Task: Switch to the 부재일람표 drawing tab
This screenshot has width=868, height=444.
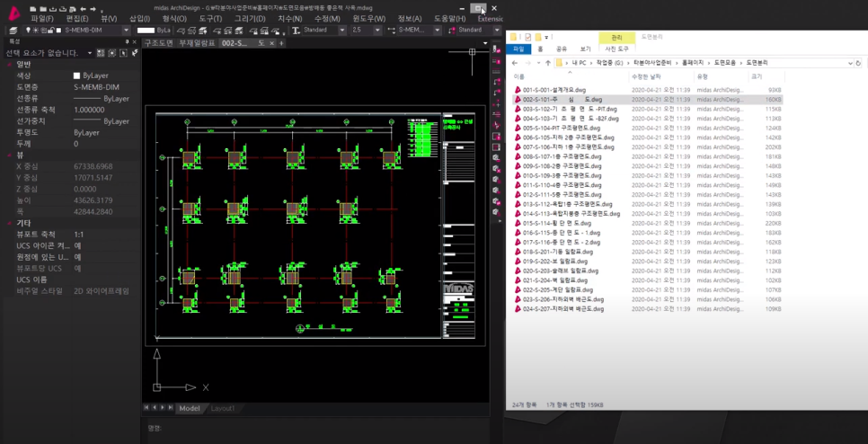Action: pyautogui.click(x=197, y=43)
